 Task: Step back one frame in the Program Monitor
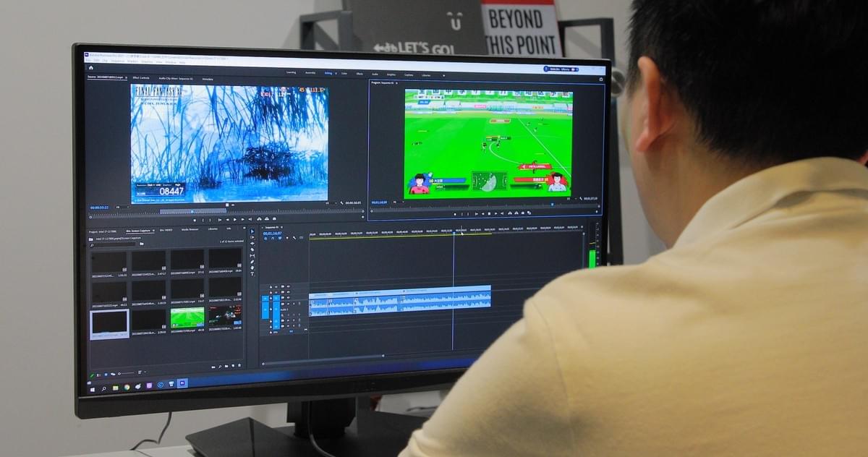pos(482,213)
